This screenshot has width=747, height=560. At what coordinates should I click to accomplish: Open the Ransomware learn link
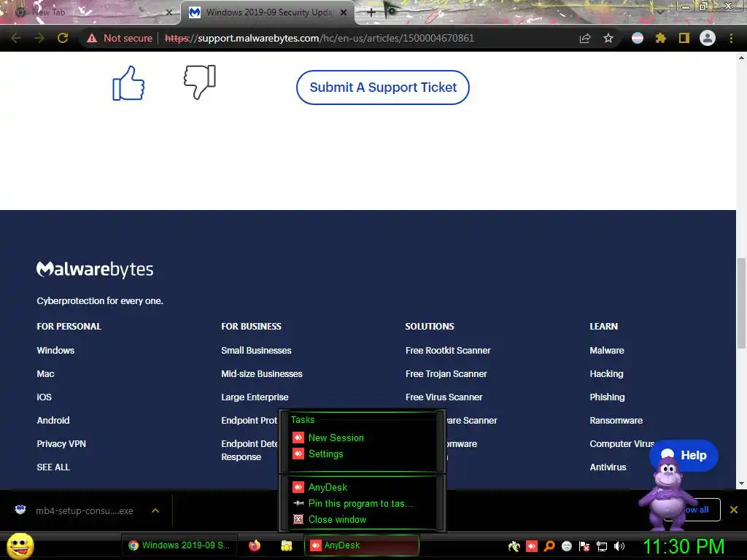point(616,421)
